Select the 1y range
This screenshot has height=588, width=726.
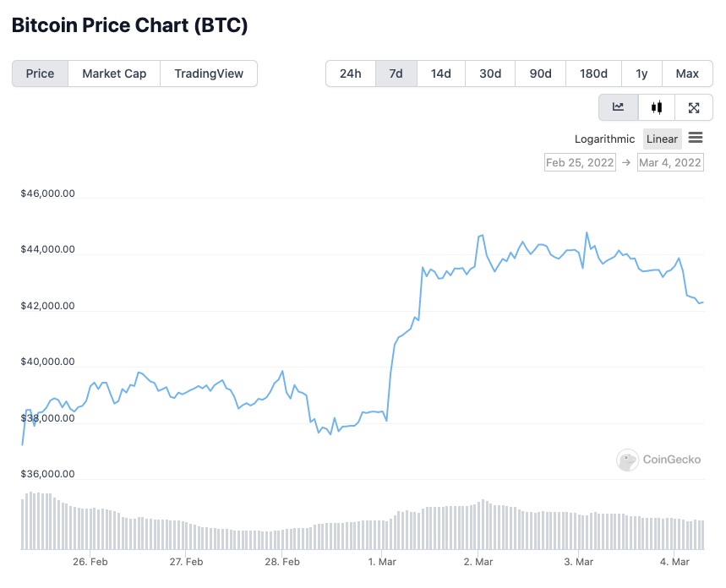pyautogui.click(x=641, y=73)
